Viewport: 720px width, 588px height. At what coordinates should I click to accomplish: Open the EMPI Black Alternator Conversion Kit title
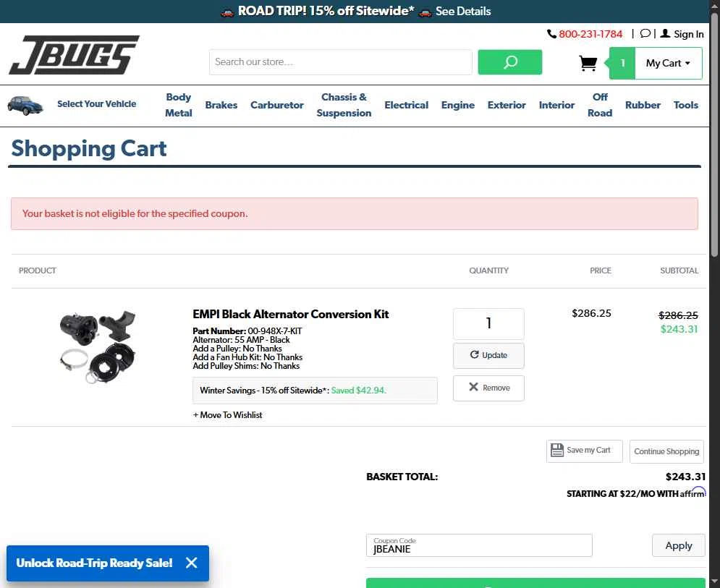(291, 315)
